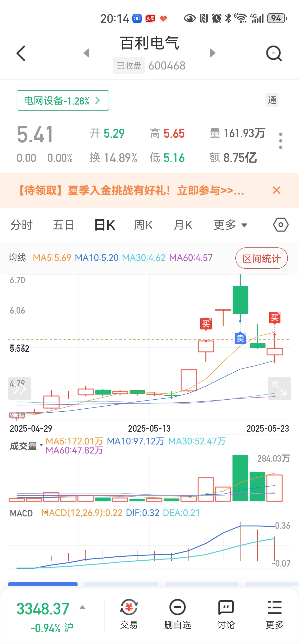Switch to the 五日 tab

pyautogui.click(x=63, y=225)
